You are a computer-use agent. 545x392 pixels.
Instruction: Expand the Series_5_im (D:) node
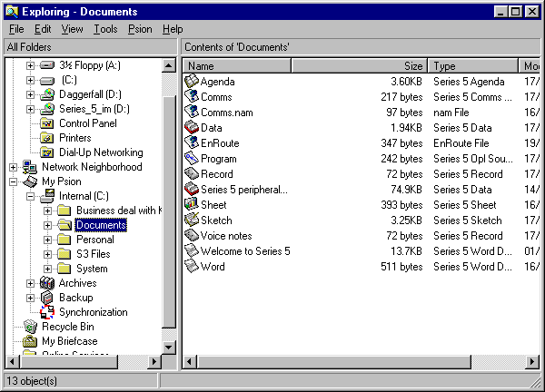tap(30, 109)
